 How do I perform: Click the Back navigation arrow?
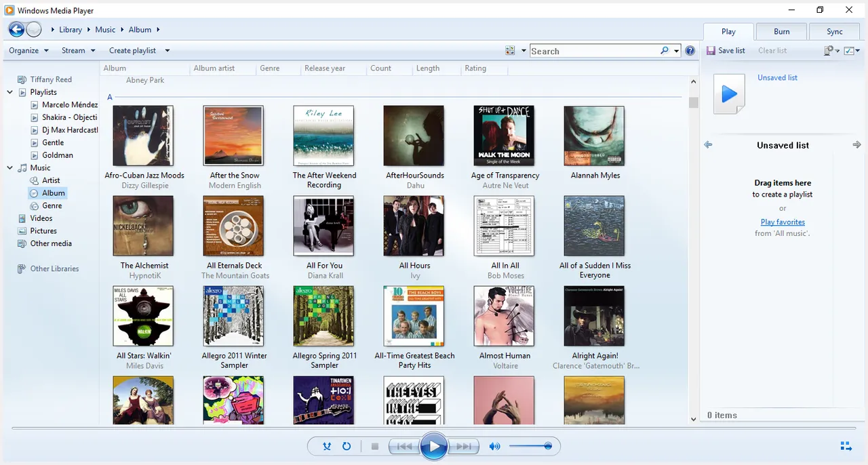point(16,29)
